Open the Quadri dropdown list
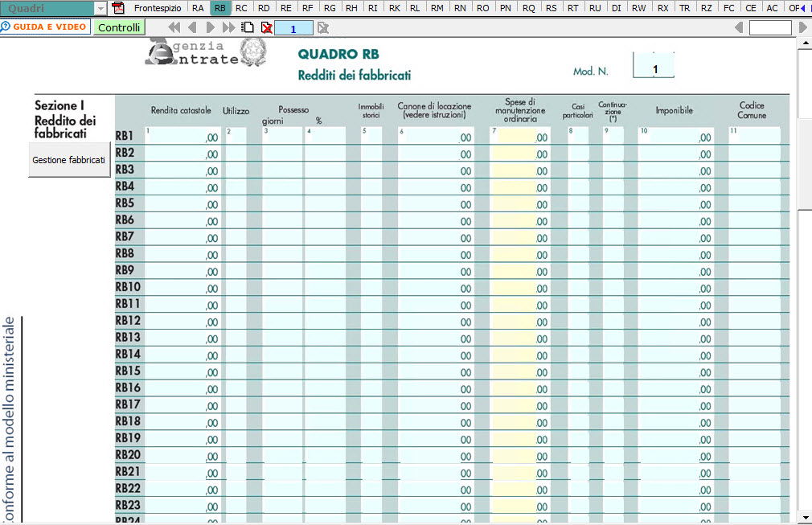The width and height of the screenshot is (812, 525). (x=100, y=8)
